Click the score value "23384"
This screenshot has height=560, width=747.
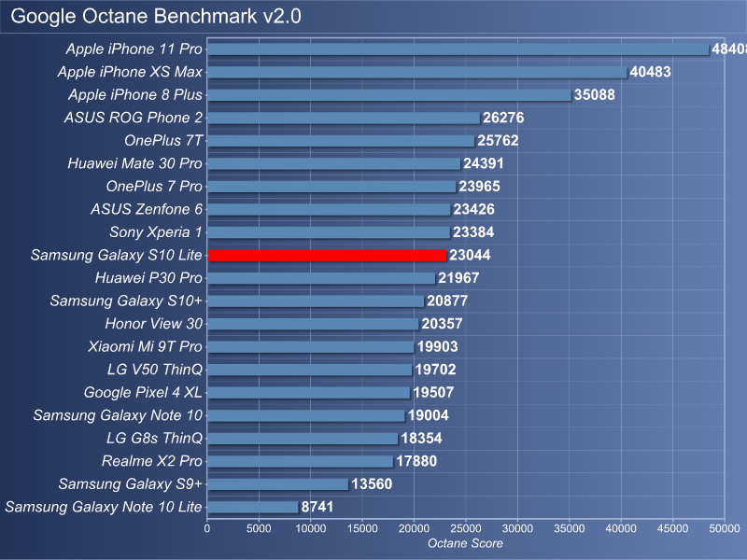pyautogui.click(x=473, y=231)
